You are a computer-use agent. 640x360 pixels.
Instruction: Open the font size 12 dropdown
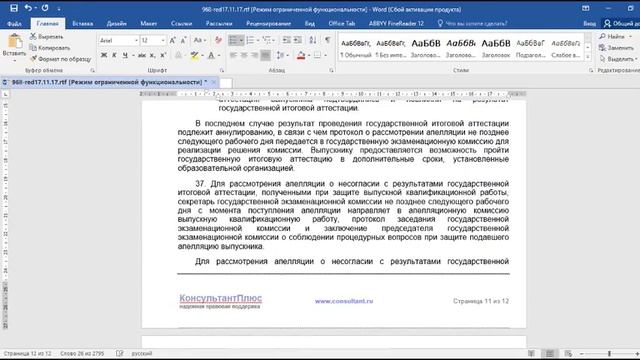(163, 40)
